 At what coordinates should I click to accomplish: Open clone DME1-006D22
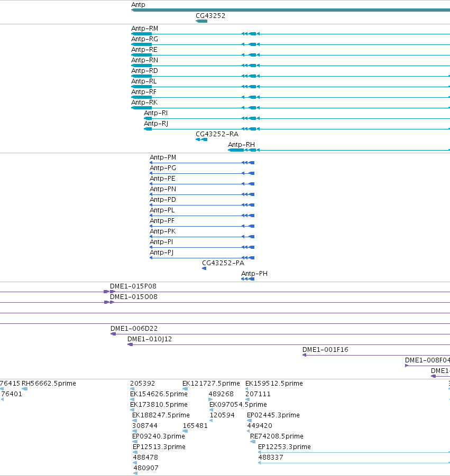(x=134, y=329)
